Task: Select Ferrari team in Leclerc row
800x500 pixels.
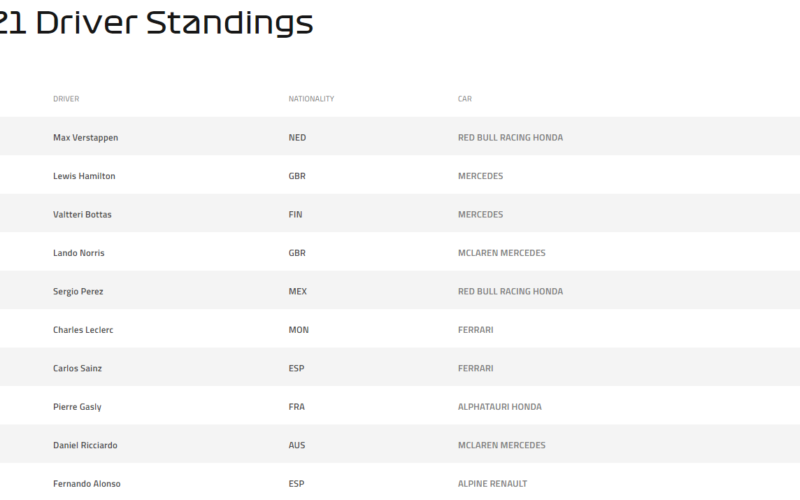Action: tap(476, 330)
